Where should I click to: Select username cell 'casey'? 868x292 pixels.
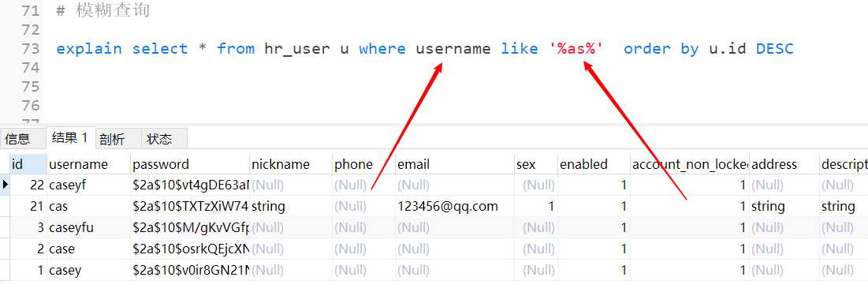[x=88, y=271]
